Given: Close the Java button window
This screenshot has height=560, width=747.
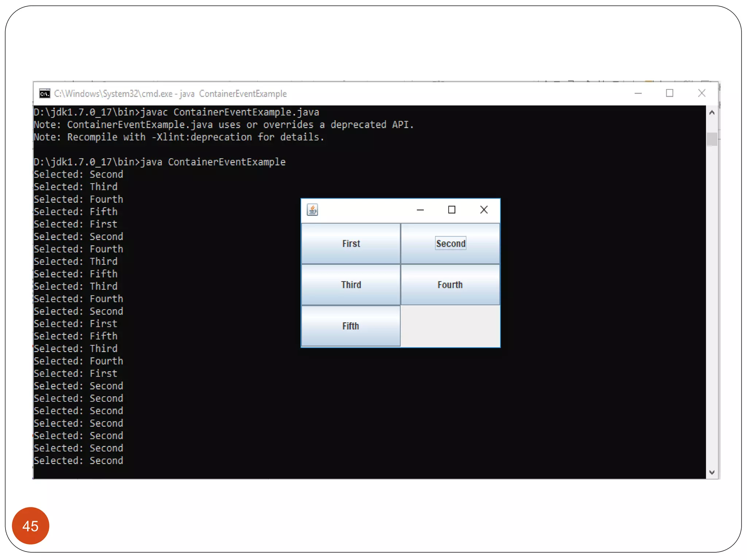Looking at the screenshot, I should (484, 210).
